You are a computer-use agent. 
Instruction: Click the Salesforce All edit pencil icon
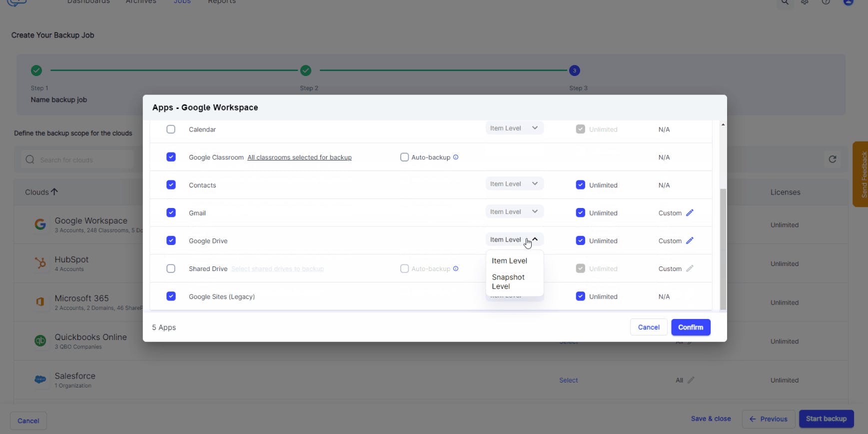(x=691, y=380)
